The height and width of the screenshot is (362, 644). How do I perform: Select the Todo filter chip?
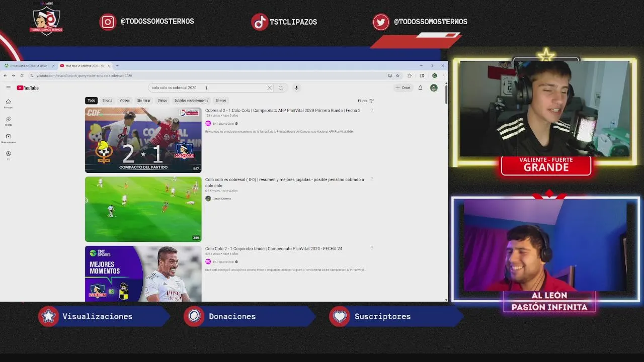tap(91, 101)
